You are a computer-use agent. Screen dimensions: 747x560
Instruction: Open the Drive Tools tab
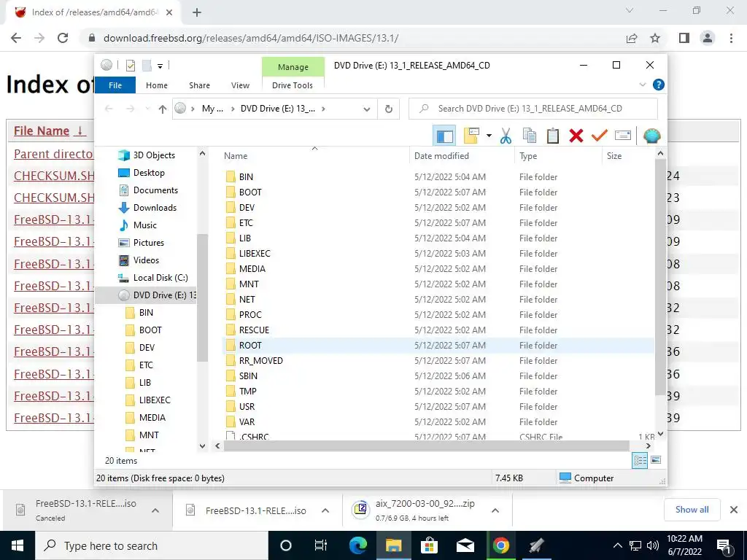click(292, 85)
